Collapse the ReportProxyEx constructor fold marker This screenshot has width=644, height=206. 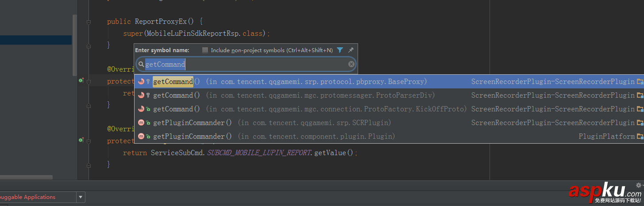(x=89, y=22)
